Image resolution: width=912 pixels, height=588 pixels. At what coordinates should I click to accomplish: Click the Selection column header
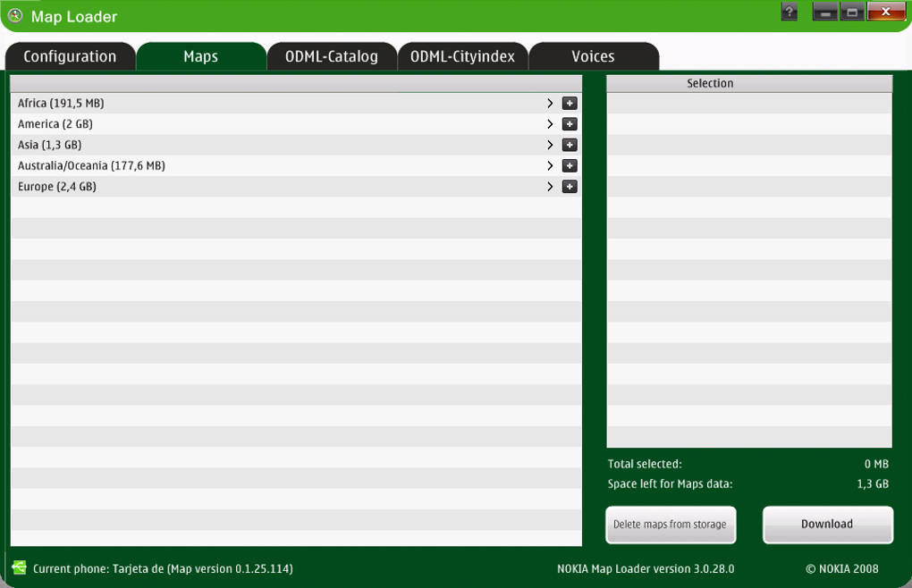(749, 84)
